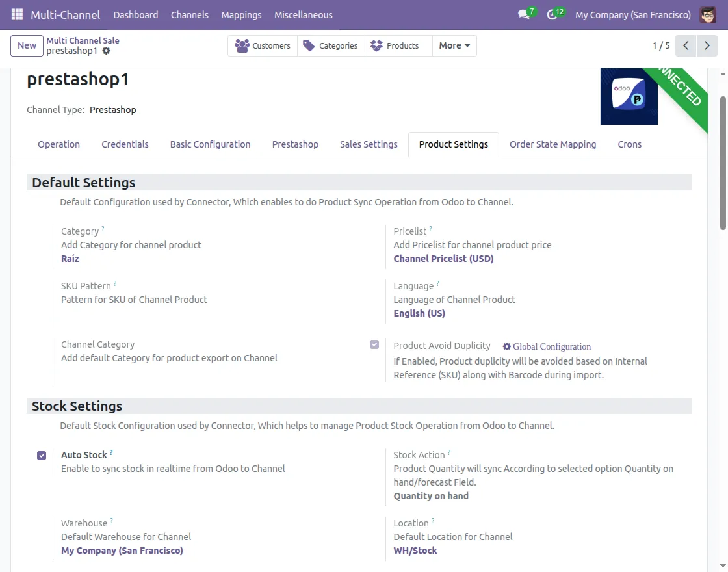Open the Channel Pricelist (USD) record

click(x=443, y=258)
